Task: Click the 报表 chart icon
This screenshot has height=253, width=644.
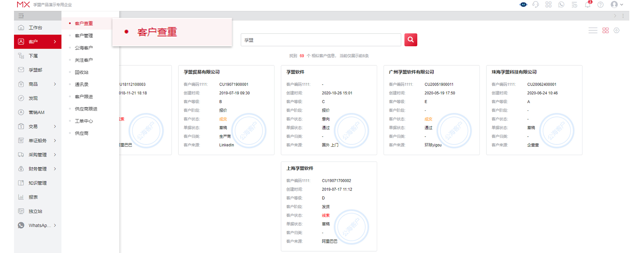Action: tap(21, 197)
